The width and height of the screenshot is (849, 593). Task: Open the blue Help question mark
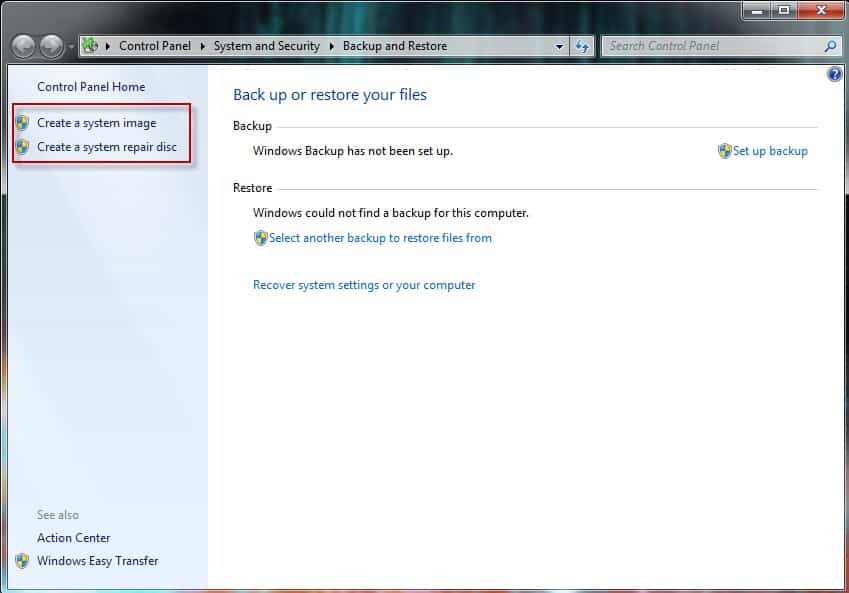point(834,74)
